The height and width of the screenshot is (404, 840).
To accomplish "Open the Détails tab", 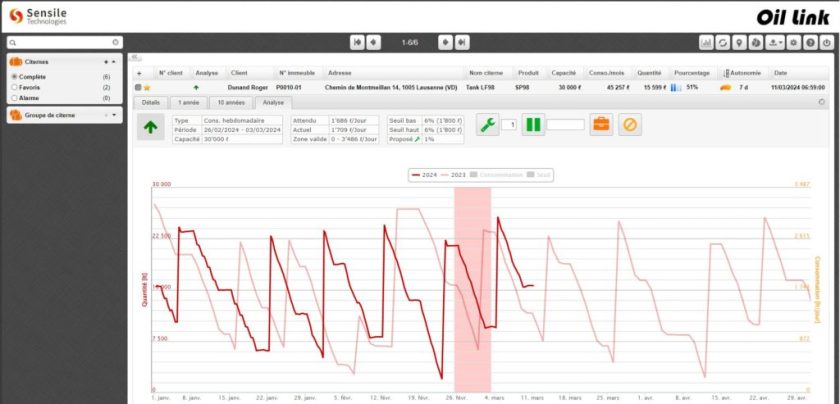I will tap(151, 102).
